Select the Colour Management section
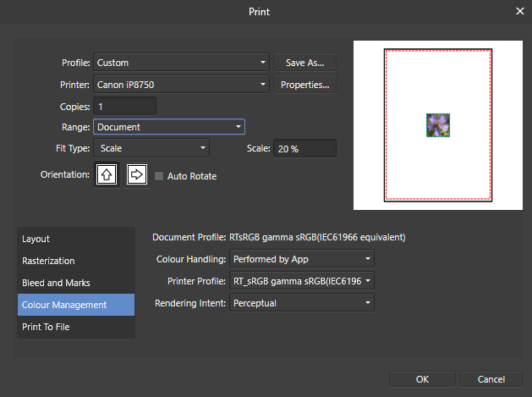 76,305
